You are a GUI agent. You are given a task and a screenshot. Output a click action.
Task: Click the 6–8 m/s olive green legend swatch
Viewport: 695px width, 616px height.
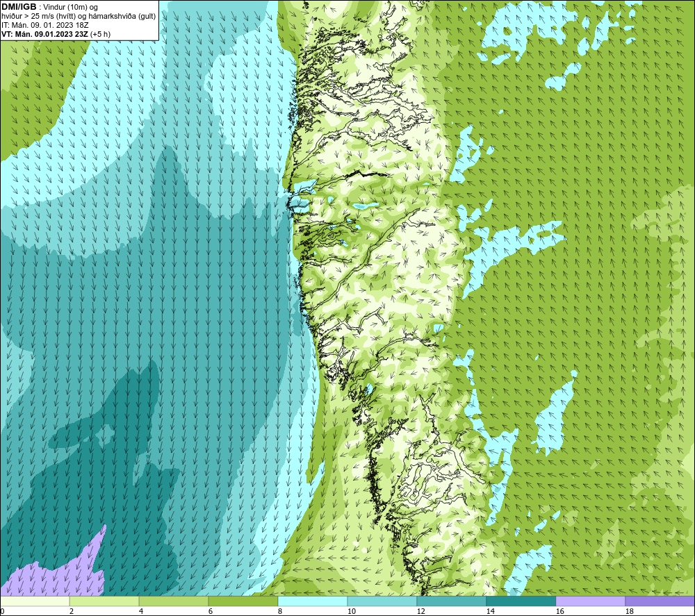pos(243,601)
